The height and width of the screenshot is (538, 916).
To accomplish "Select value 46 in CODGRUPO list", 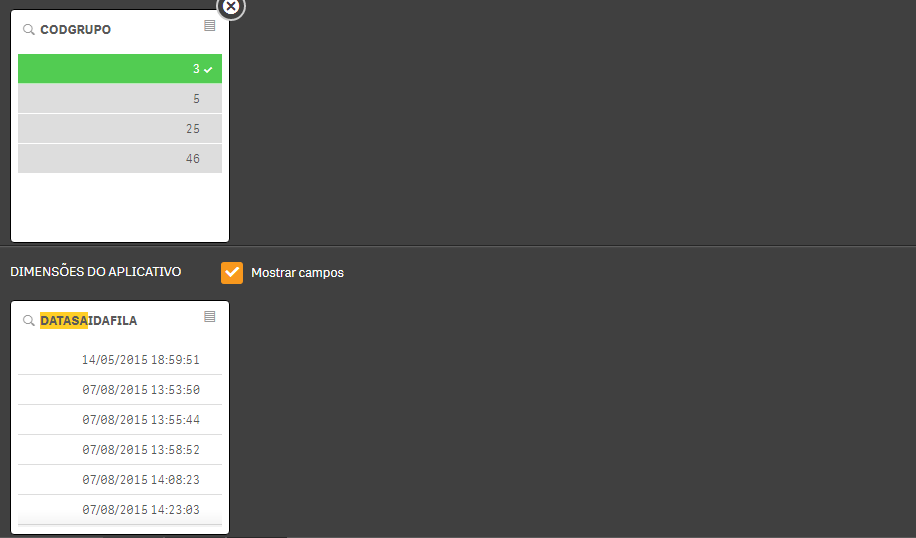I will point(120,158).
